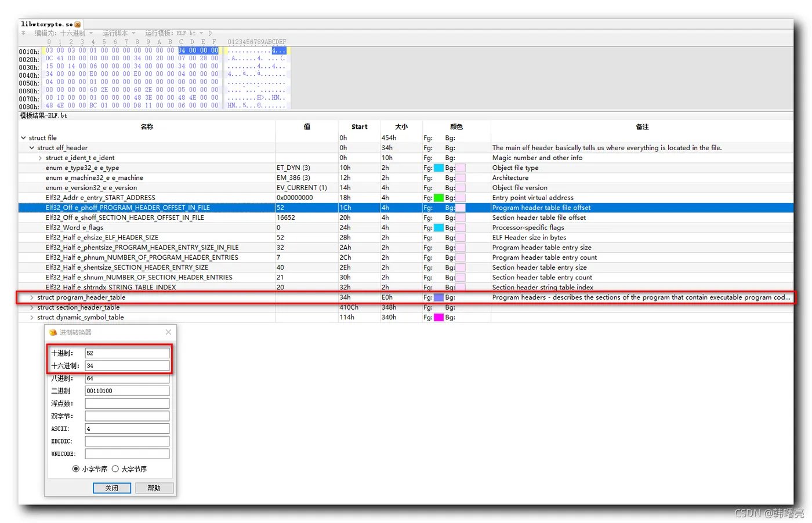Click the UNICODE input field
The width and height of the screenshot is (812, 523).
click(127, 454)
